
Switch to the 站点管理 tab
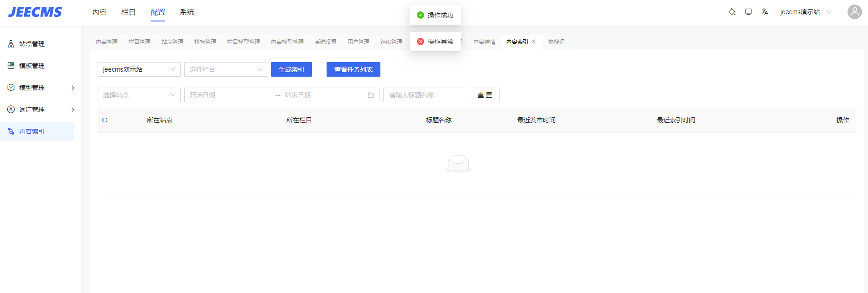pos(172,42)
